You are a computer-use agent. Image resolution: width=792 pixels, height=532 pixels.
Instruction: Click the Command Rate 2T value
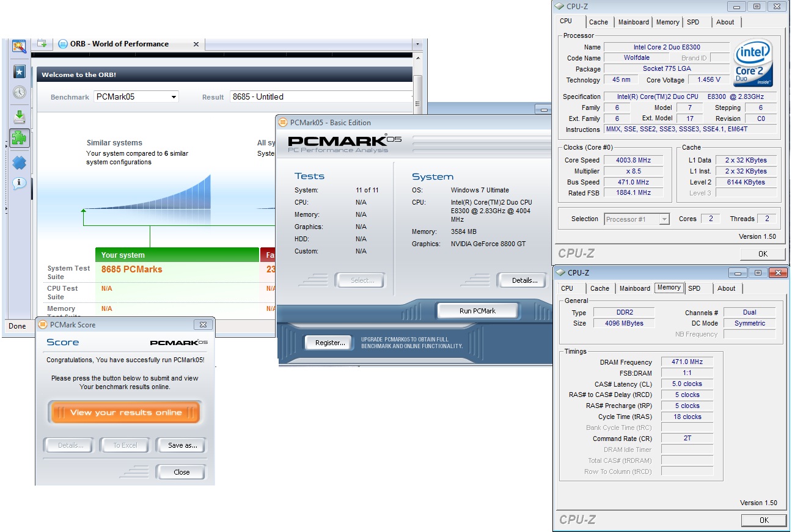coord(687,439)
